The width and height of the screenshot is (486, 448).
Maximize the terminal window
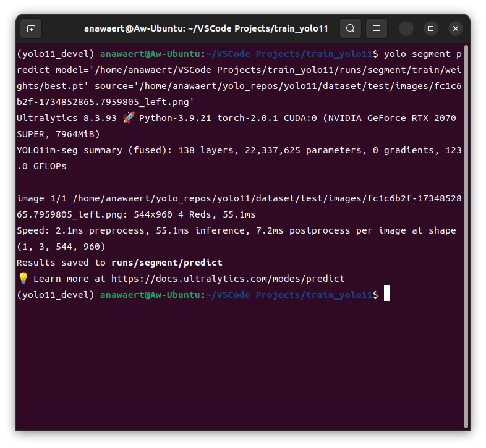pos(431,28)
